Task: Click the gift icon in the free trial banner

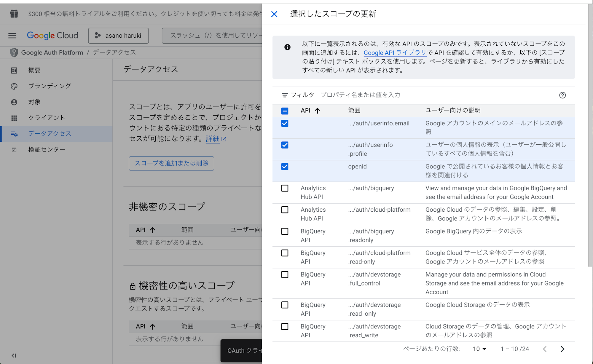Action: point(14,14)
